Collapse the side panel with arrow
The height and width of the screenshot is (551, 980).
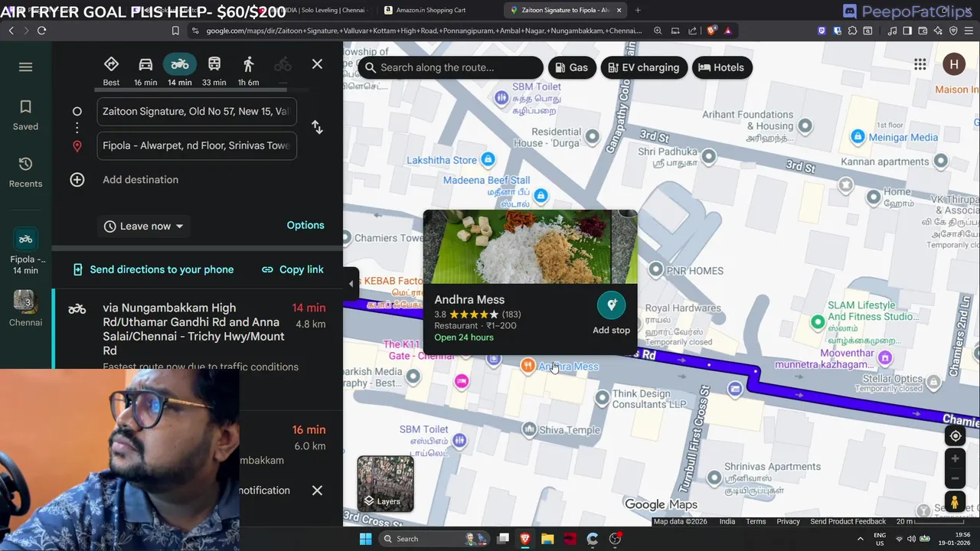(x=351, y=283)
